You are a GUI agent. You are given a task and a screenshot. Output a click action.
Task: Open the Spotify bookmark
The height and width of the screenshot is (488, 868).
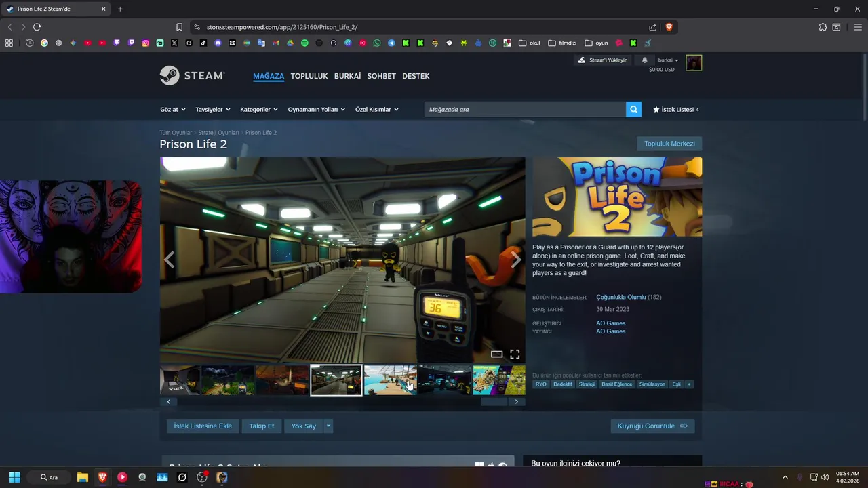pyautogui.click(x=304, y=43)
